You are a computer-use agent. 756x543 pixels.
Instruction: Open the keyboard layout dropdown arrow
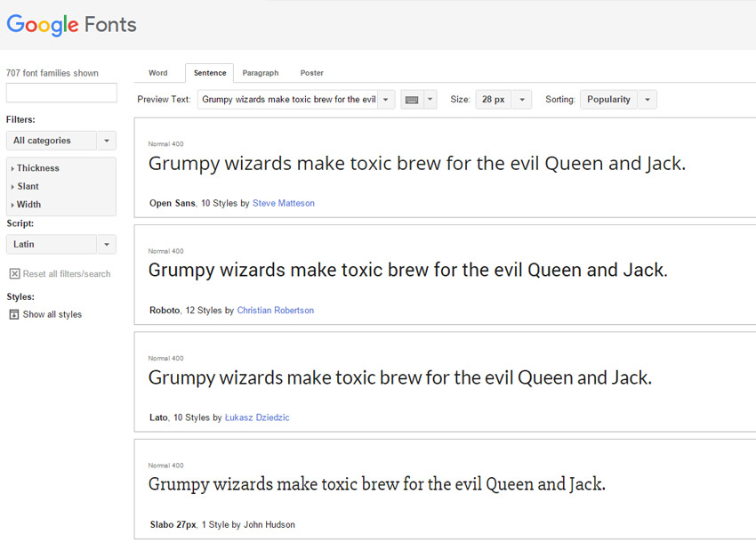[x=430, y=100]
